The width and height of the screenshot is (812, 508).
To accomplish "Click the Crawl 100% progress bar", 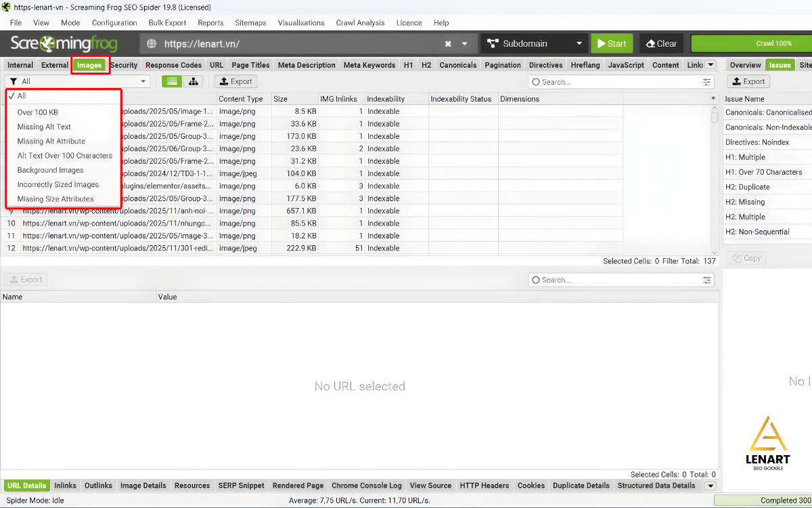I will (x=773, y=44).
